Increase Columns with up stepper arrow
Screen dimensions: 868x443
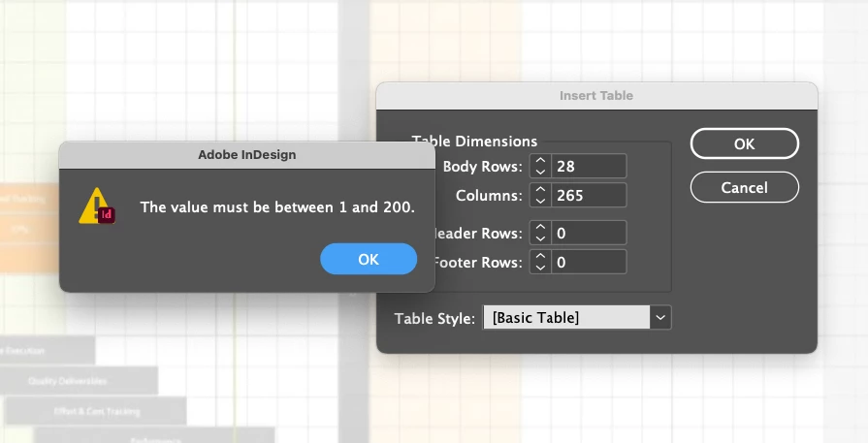(x=540, y=190)
